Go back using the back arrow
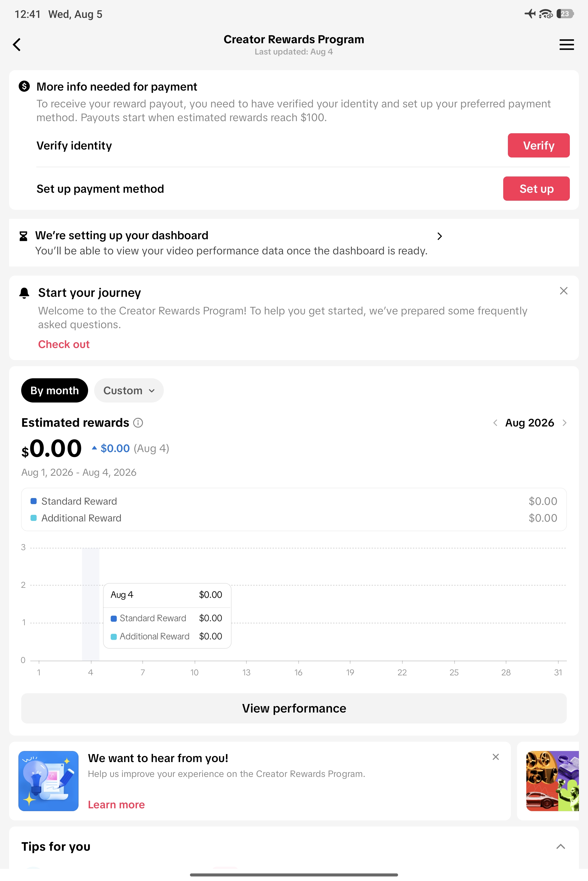Viewport: 588px width, 881px height. point(17,45)
